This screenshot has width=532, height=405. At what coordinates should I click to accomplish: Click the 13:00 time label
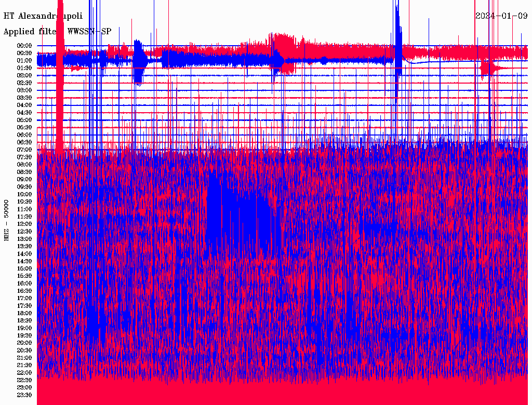tap(24, 239)
